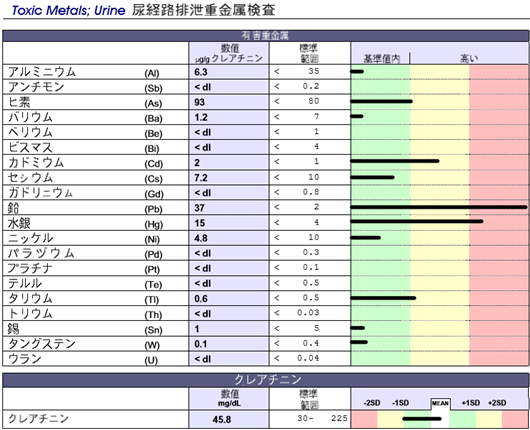Click the 数値 mg/dL column header
The image size is (530, 430).
230,398
